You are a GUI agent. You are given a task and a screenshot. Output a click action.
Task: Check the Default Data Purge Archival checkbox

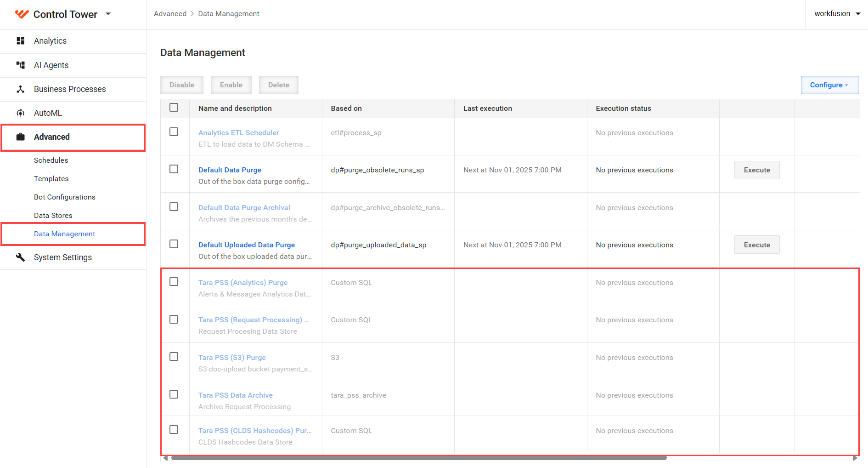click(x=174, y=207)
